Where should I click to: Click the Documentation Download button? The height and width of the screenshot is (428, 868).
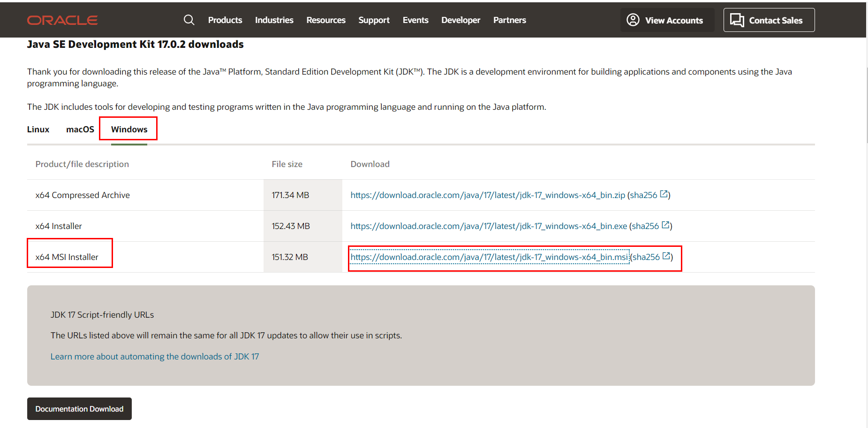[79, 409]
